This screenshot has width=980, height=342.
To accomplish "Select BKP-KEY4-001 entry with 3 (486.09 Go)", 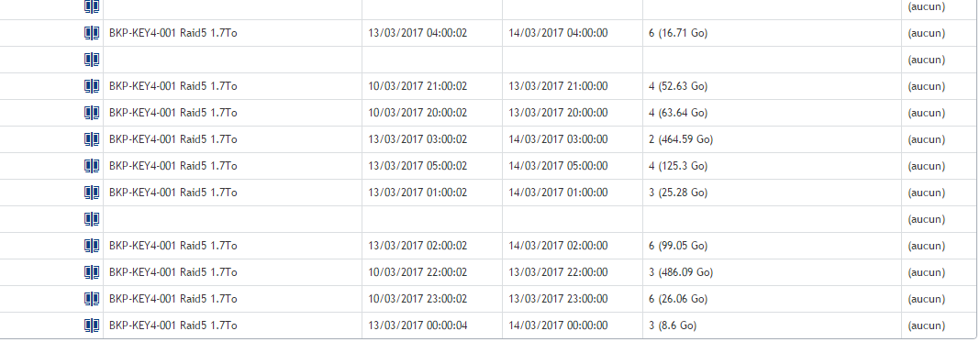I will tap(173, 272).
